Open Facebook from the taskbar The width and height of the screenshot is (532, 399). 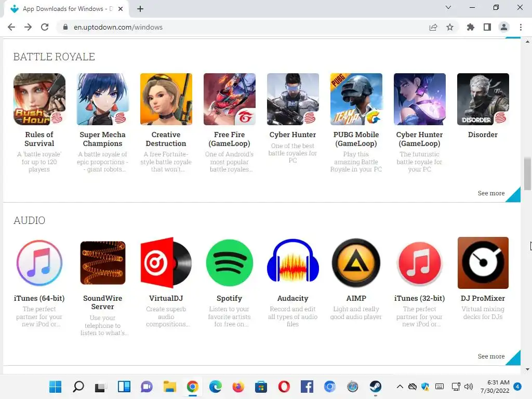pyautogui.click(x=307, y=387)
